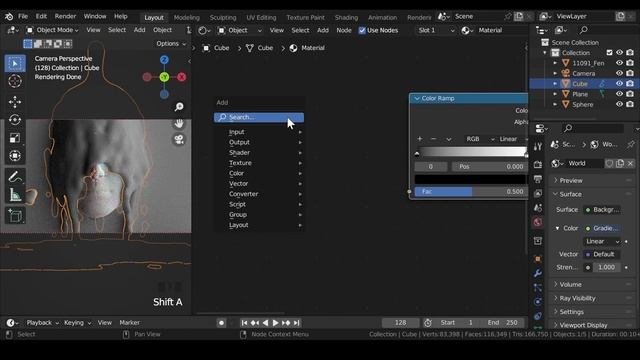Toggle Collection exclude checkbox in outliner
Viewport: 640px width, 360px height.
point(609,53)
